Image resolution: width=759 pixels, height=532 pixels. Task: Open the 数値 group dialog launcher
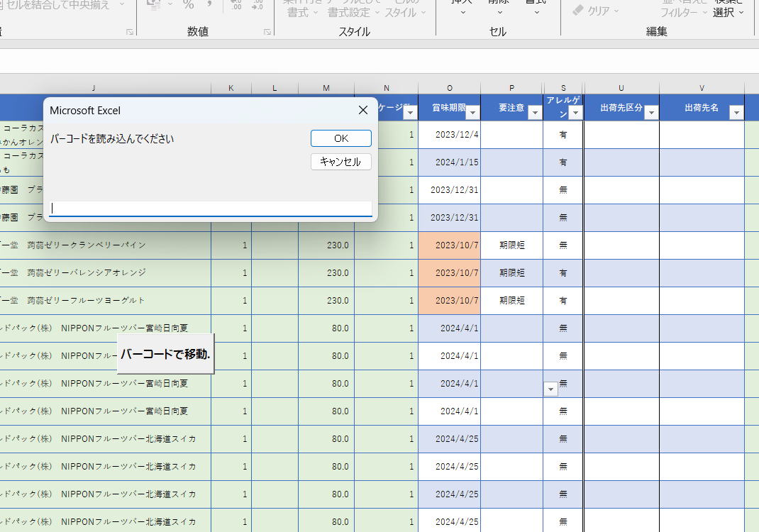(267, 32)
